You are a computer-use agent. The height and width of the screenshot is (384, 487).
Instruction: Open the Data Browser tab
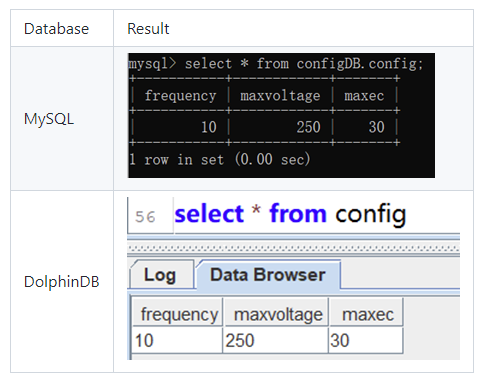pyautogui.click(x=268, y=275)
